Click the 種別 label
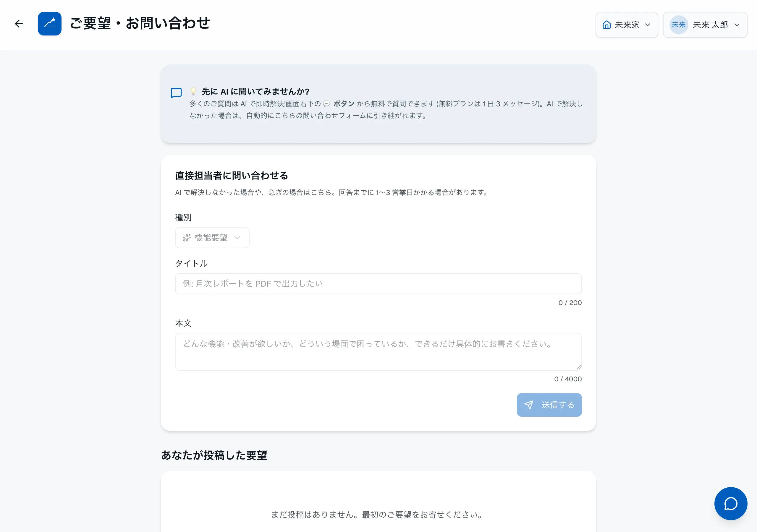Viewport: 757px width, 532px height. tap(183, 217)
